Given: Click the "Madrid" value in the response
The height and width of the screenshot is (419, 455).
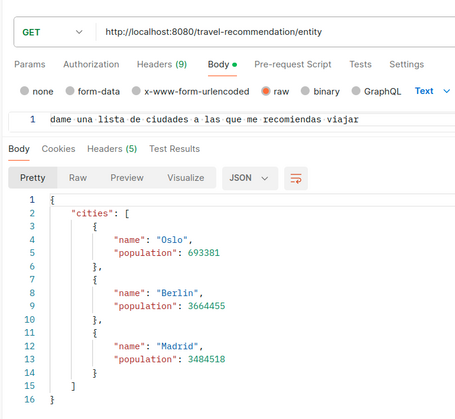Looking at the screenshot, I should tap(177, 346).
